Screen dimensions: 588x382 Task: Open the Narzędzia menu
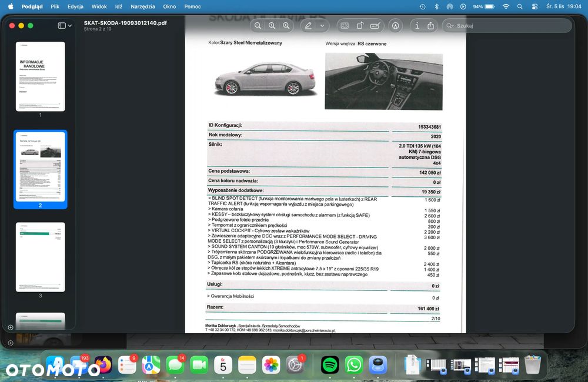coord(142,6)
